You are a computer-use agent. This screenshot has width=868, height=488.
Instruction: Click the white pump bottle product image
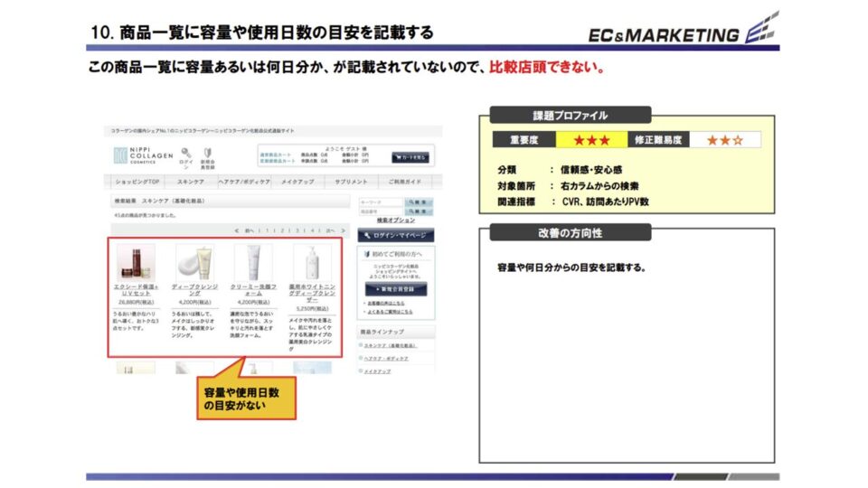pyautogui.click(x=312, y=262)
